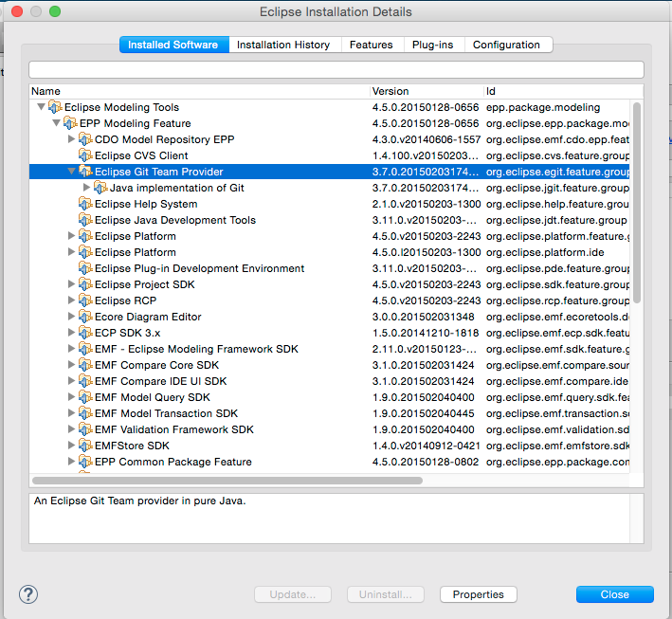Click the Ecore Diagram Editor feature icon
Image resolution: width=672 pixels, height=619 pixels.
pyautogui.click(x=85, y=317)
